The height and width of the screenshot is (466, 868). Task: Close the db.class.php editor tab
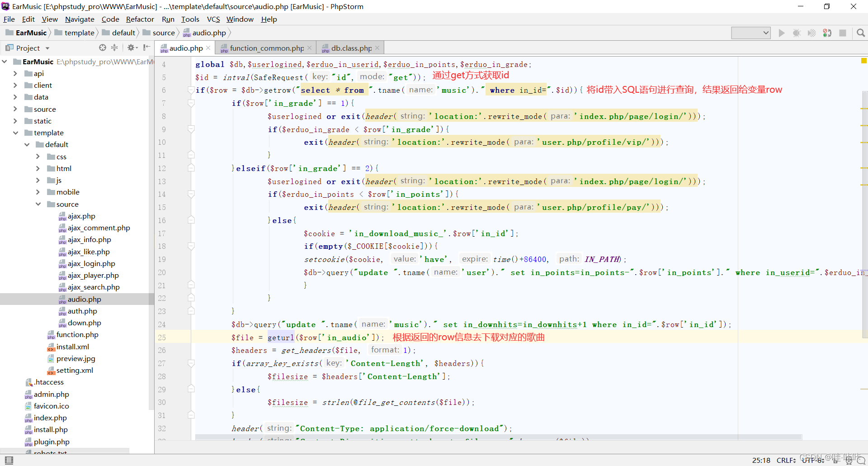point(377,48)
